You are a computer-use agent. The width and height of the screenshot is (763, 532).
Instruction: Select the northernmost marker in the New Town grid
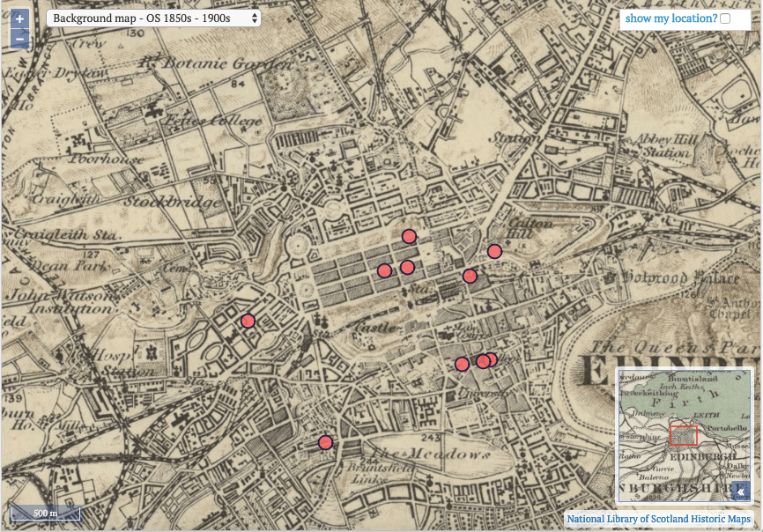coord(409,235)
